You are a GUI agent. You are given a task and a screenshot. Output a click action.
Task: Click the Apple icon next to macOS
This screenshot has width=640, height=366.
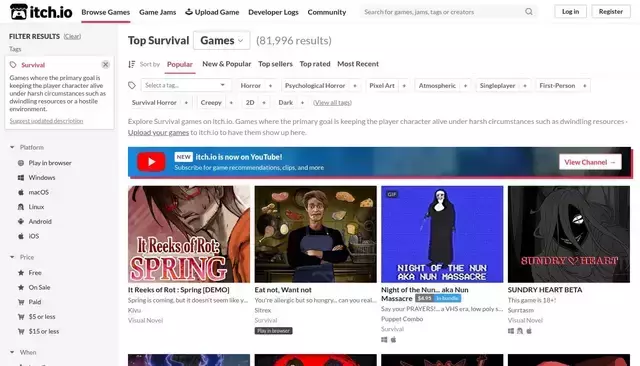[21, 192]
